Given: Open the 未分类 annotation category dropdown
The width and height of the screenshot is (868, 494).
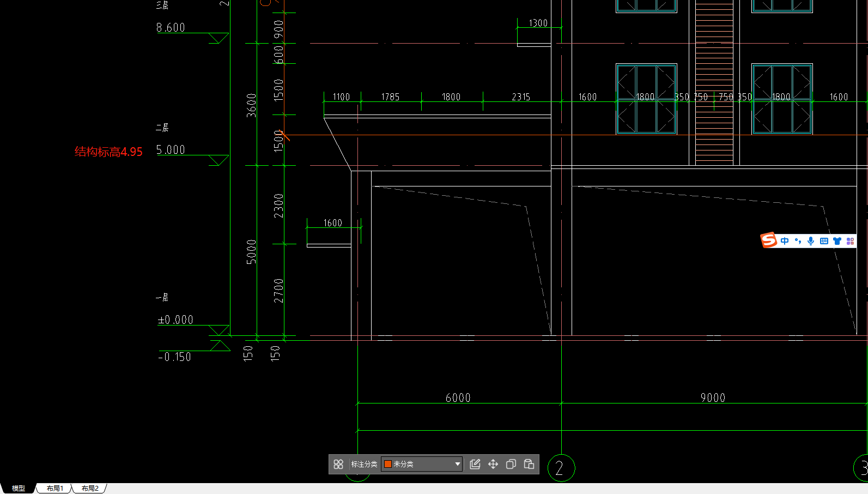Looking at the screenshot, I should pos(422,464).
